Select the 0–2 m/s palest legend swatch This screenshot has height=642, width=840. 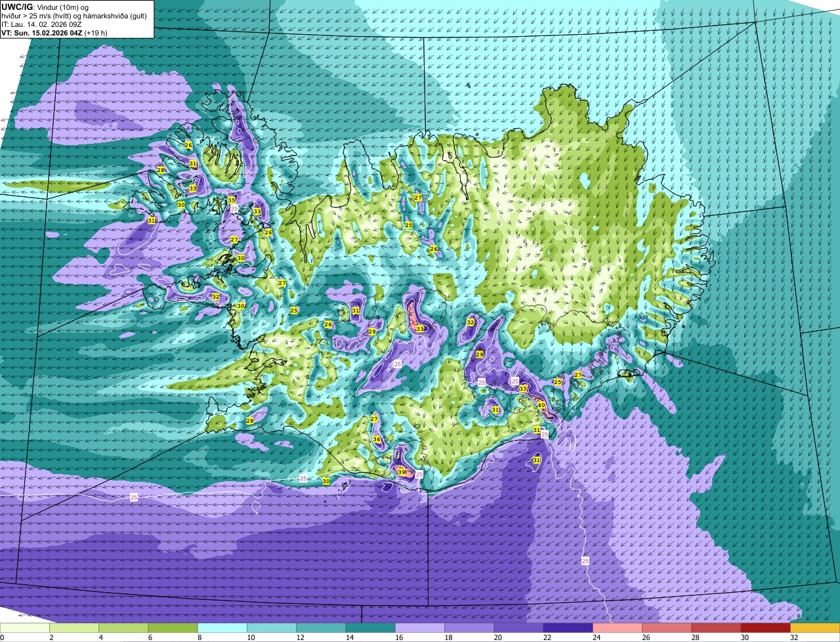(x=25, y=628)
